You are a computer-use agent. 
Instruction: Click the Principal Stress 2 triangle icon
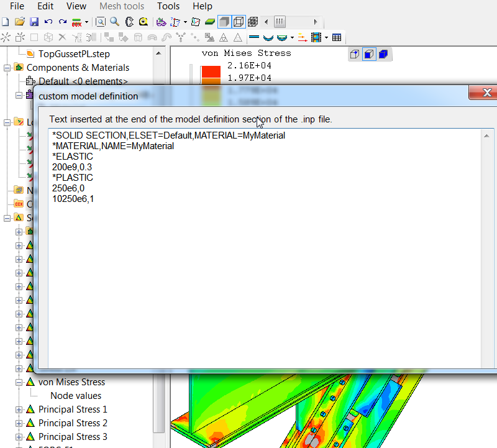[x=30, y=423]
